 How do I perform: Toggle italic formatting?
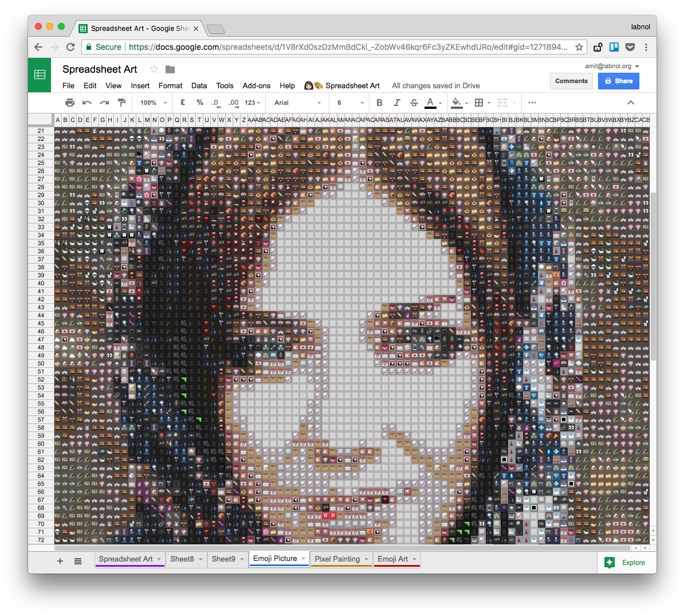click(396, 103)
